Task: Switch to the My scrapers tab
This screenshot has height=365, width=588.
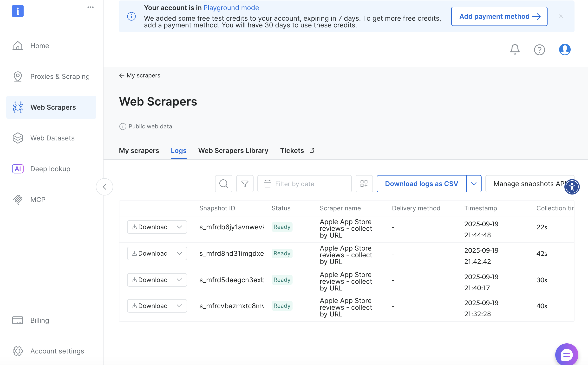Action: [139, 151]
